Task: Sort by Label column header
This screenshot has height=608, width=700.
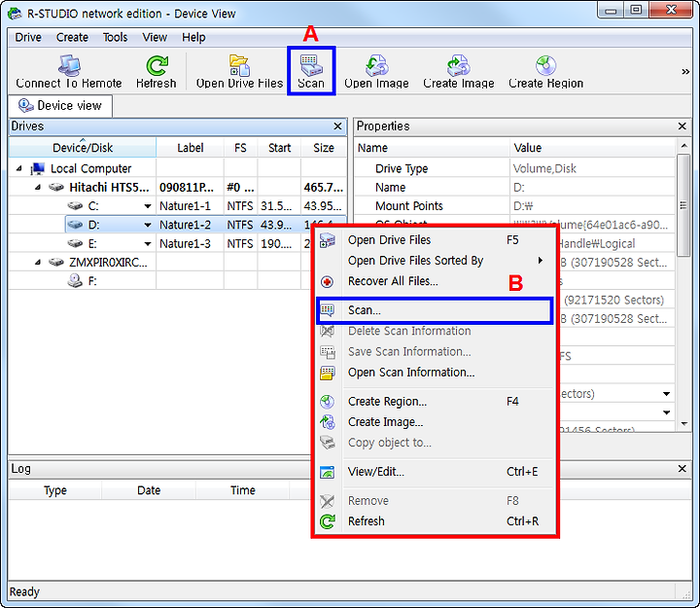Action: tap(191, 148)
